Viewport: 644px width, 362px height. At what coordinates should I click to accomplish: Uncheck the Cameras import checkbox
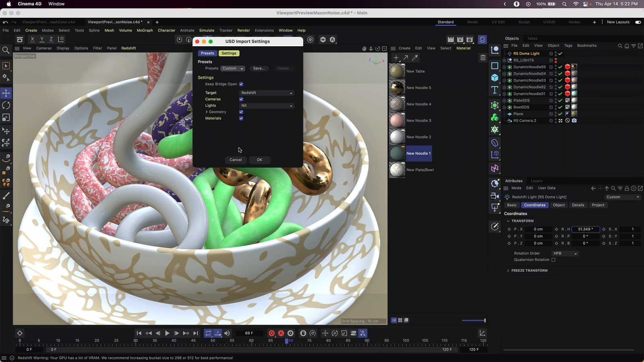(241, 99)
